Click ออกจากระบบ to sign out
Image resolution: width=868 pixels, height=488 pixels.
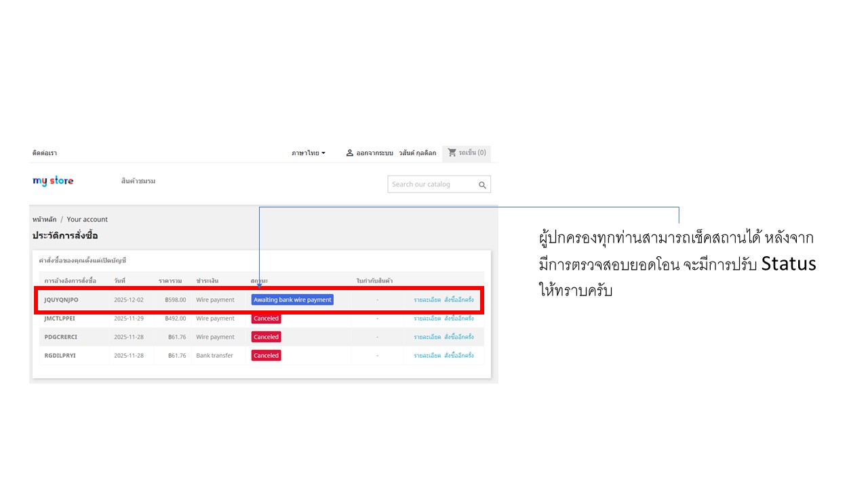[x=374, y=153]
